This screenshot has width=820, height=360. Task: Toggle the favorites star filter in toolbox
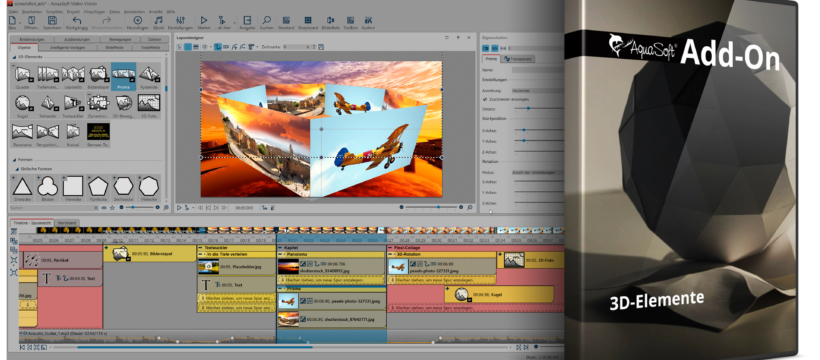pyautogui.click(x=112, y=208)
